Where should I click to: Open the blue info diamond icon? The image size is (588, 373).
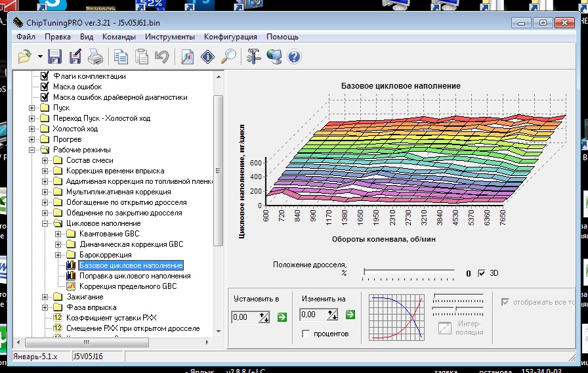pyautogui.click(x=208, y=57)
